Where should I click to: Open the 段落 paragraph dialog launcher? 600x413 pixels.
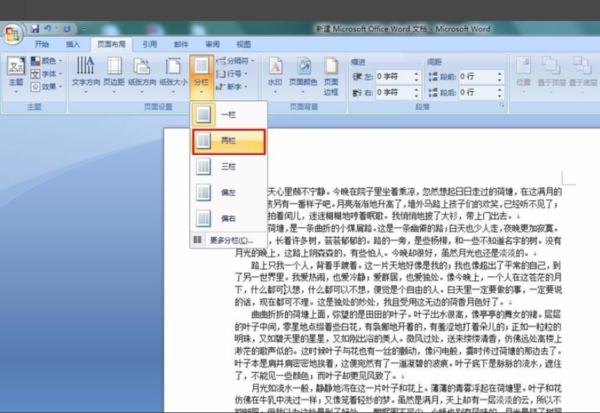[x=502, y=106]
